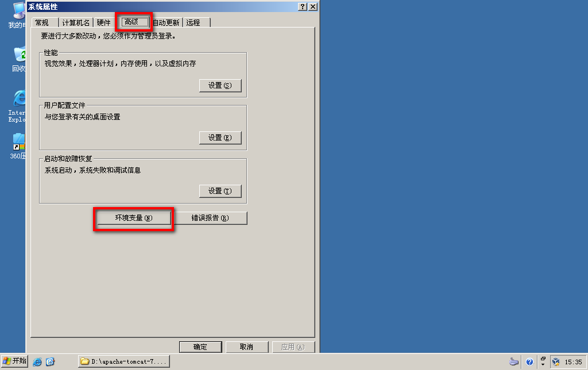Click the 环境变量(N) button

[x=134, y=218]
